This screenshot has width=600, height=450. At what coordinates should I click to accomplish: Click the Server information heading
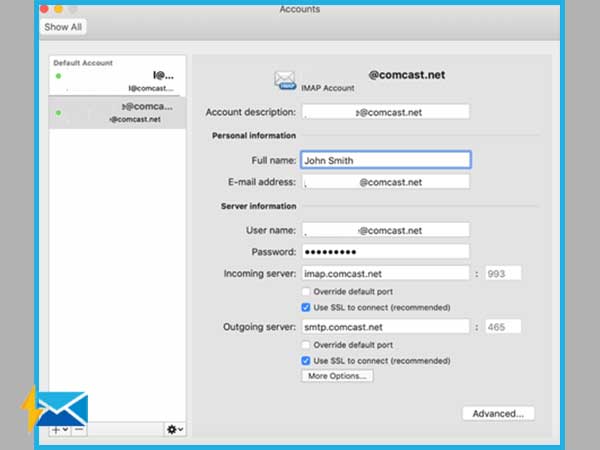(x=258, y=206)
